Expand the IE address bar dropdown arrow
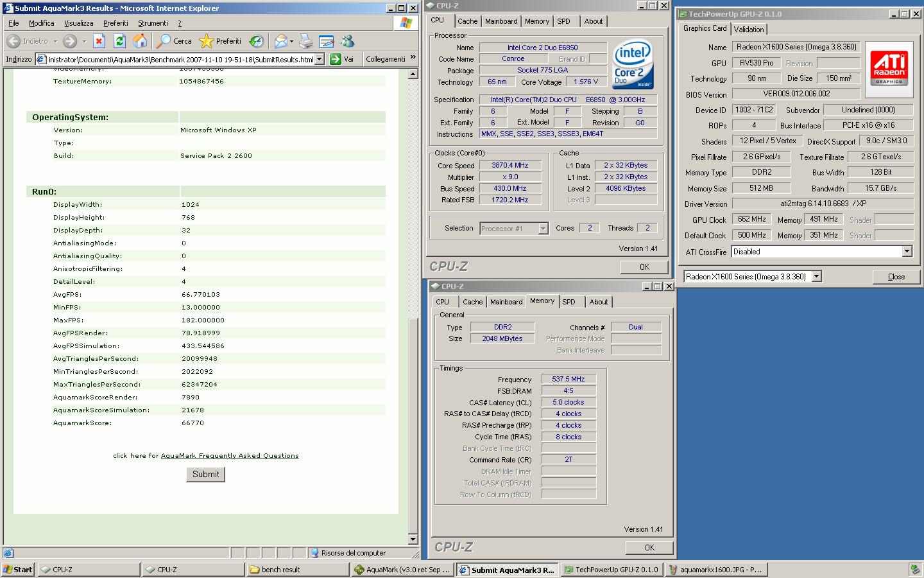Screen dimensions: 924x578 [320, 59]
